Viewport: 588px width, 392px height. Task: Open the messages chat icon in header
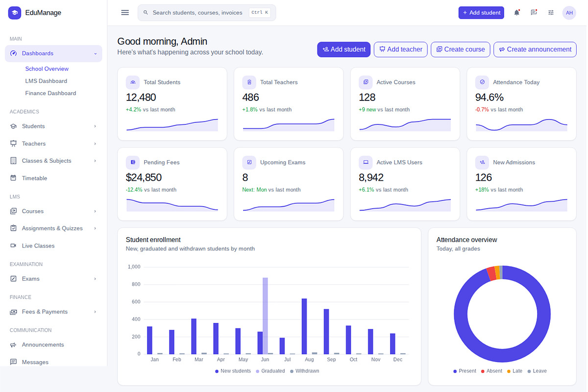[534, 13]
